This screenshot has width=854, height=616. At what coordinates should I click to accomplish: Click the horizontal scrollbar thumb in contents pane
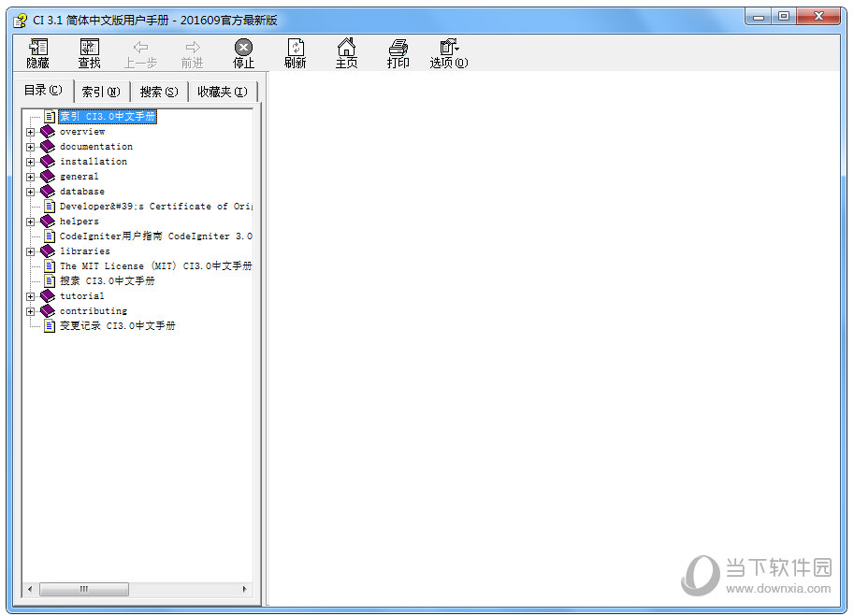coord(84,589)
